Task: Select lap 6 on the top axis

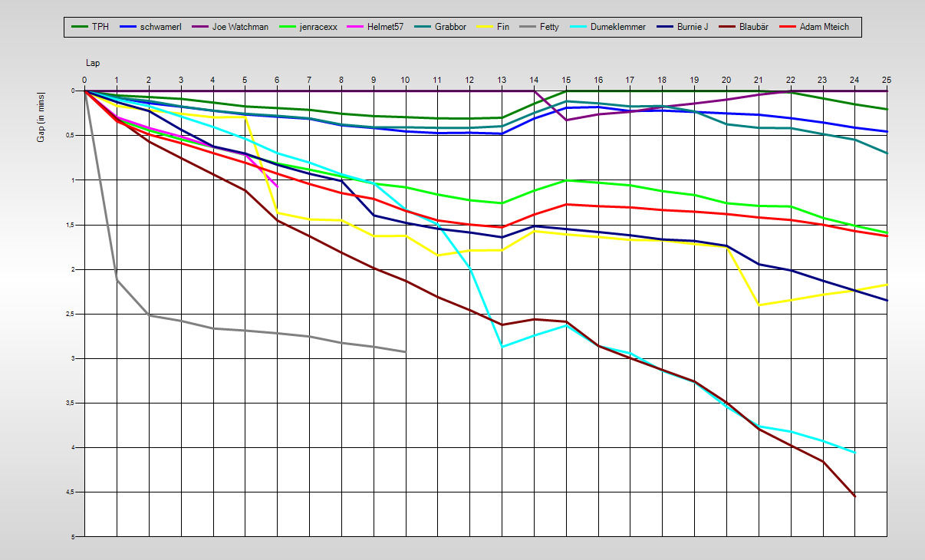Action: coord(277,79)
